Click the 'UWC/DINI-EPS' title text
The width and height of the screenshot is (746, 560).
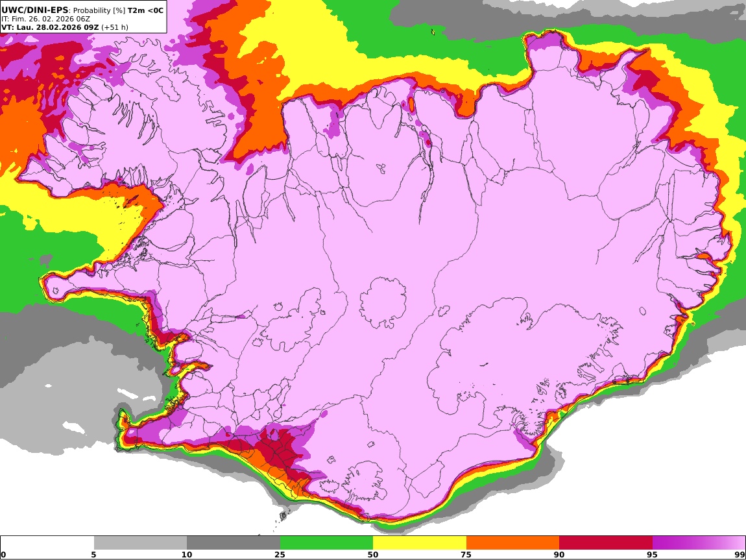click(x=35, y=10)
